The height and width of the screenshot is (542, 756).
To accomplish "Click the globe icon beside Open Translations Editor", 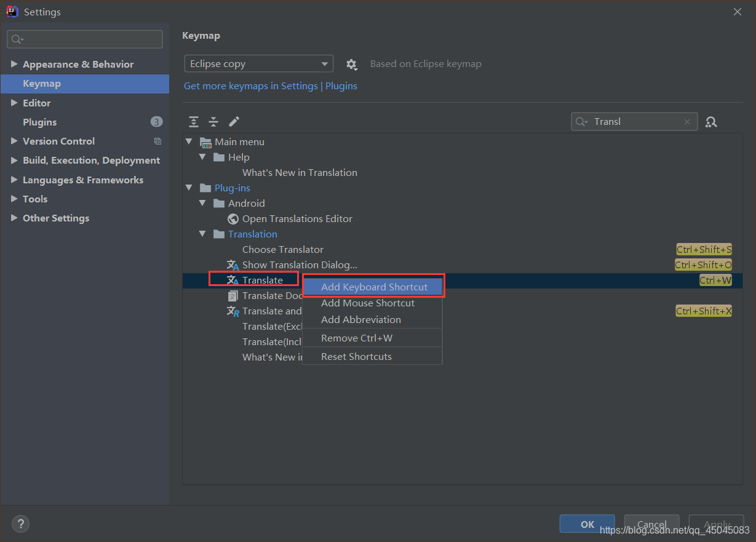I will click(233, 219).
